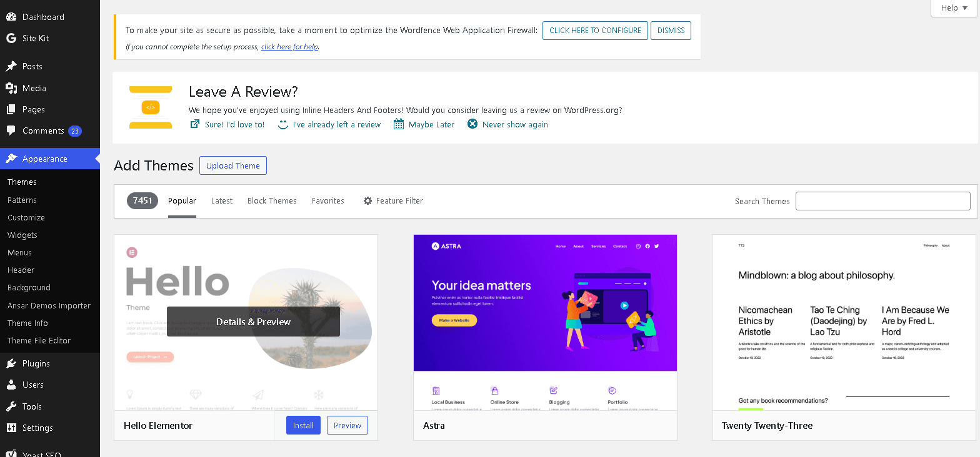
Task: Click I've already left a review link
Action: [337, 125]
